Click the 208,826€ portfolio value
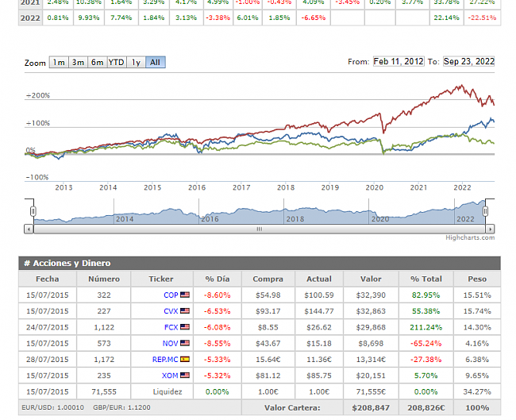This screenshot has width=516, height=420. [426, 408]
